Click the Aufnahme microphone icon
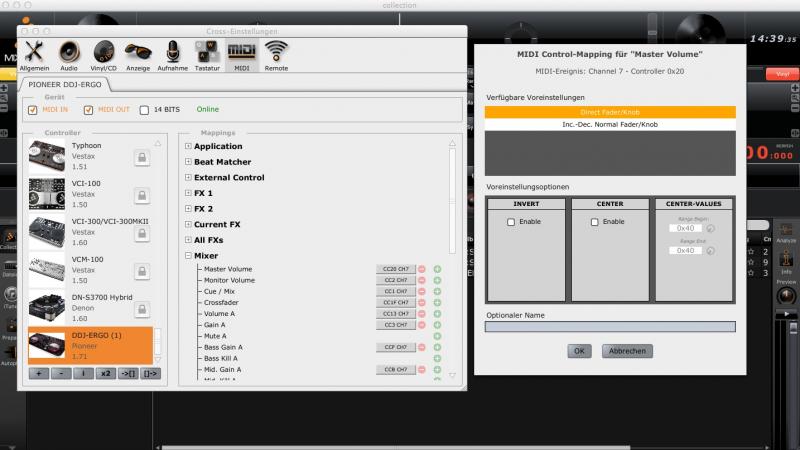 click(172, 55)
